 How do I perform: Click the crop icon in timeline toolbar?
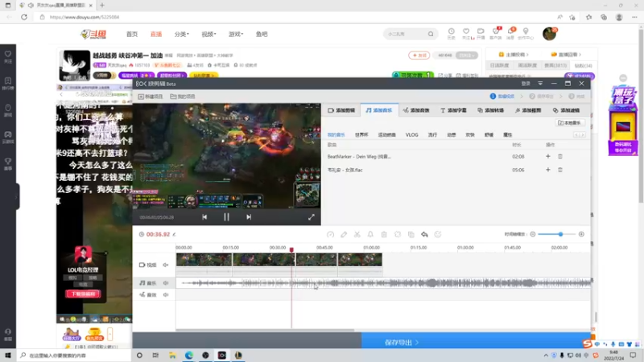tap(398, 234)
